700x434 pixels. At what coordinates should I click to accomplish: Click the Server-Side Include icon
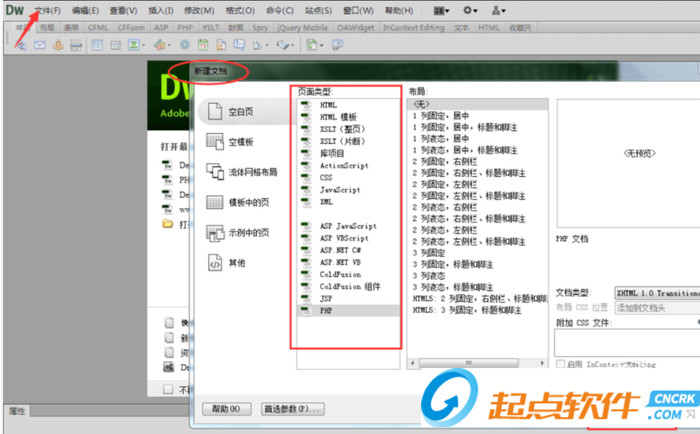(x=221, y=45)
